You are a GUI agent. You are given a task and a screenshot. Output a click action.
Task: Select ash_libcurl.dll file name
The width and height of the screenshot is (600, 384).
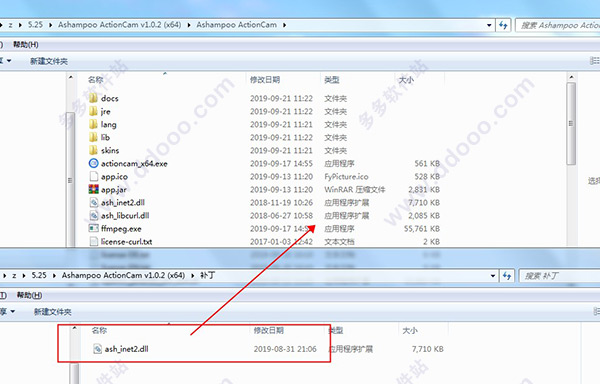pos(125,216)
